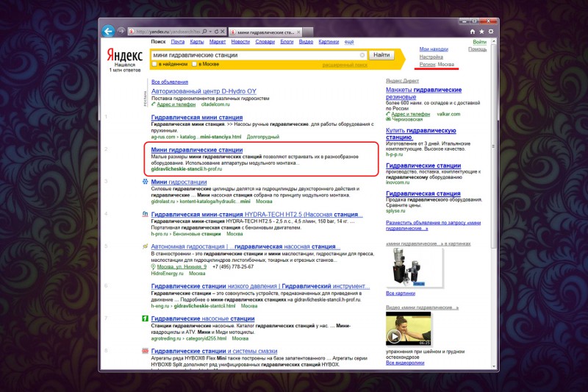This screenshot has width=588, height=392.
Task: Tick the 'в Москве' checkbox
Action: point(194,64)
